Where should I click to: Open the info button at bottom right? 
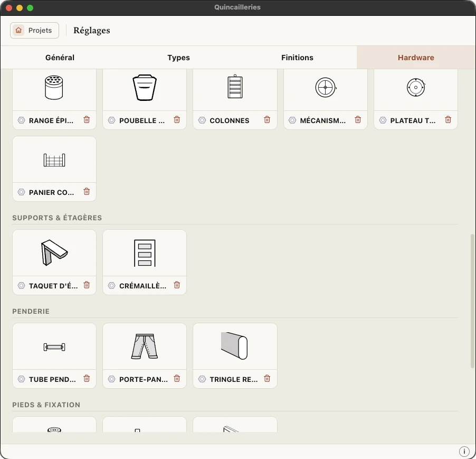point(464,452)
